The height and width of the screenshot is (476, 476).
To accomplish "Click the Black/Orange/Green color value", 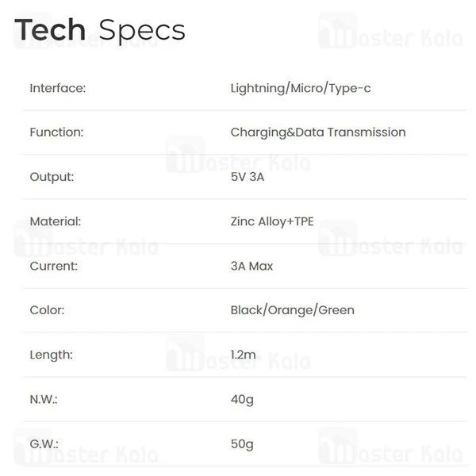I will point(293,310).
